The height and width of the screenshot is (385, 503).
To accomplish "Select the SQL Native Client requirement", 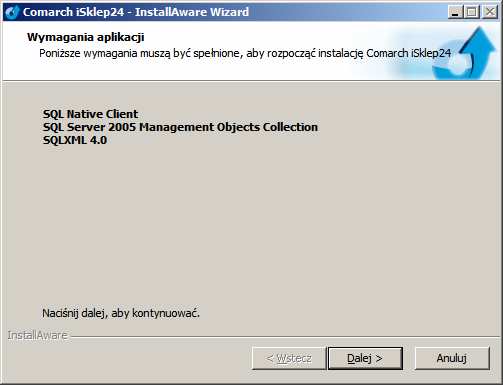I will [x=90, y=114].
